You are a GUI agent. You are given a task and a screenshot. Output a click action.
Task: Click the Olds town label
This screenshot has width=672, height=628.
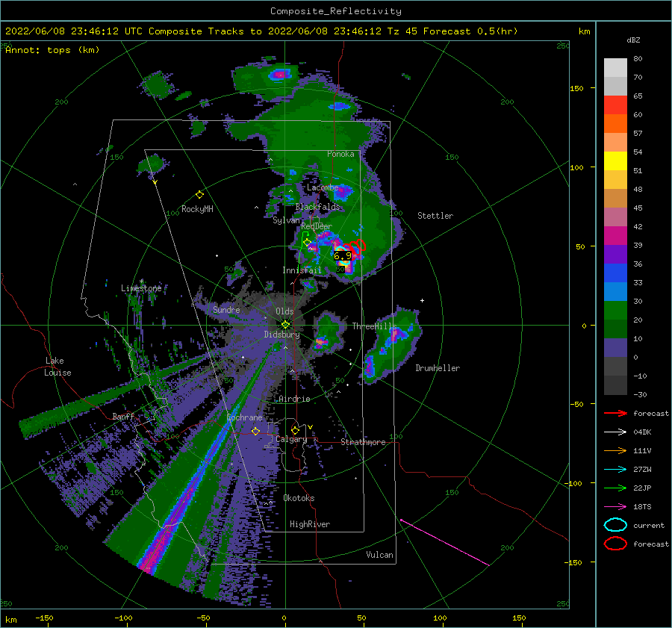(284, 311)
